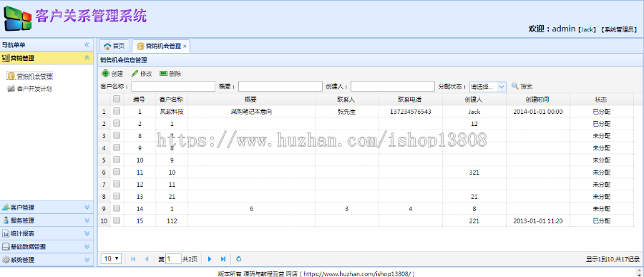644x277 pixels.
Task: Expand the 系统管理 section
Action: pyautogui.click(x=87, y=260)
